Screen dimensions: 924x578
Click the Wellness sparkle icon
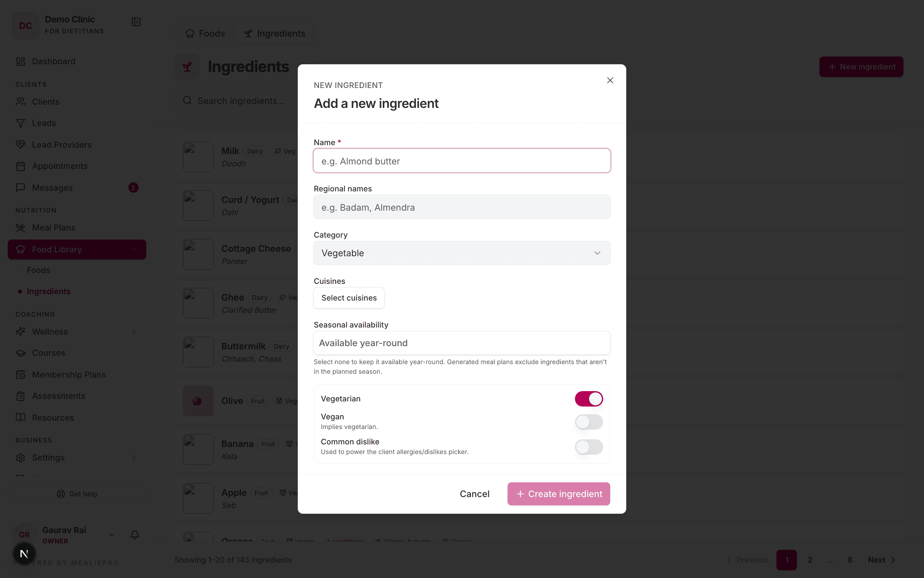(21, 331)
